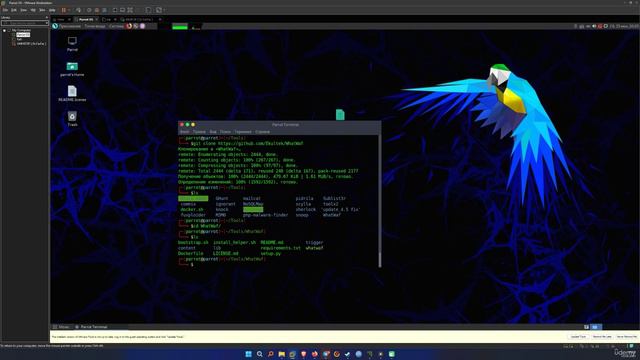Open the Edit menu in VMware
Viewport: 640px width, 360px height.
point(14,10)
